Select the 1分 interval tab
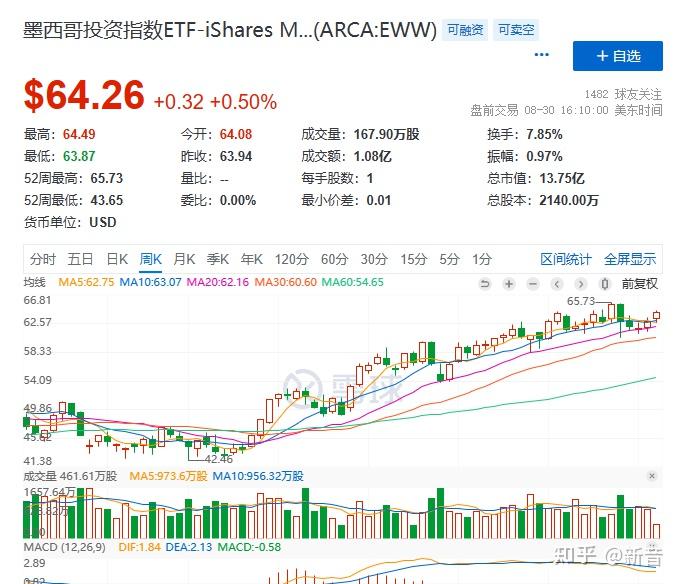Viewport: 680px width, 584px height. point(481,259)
